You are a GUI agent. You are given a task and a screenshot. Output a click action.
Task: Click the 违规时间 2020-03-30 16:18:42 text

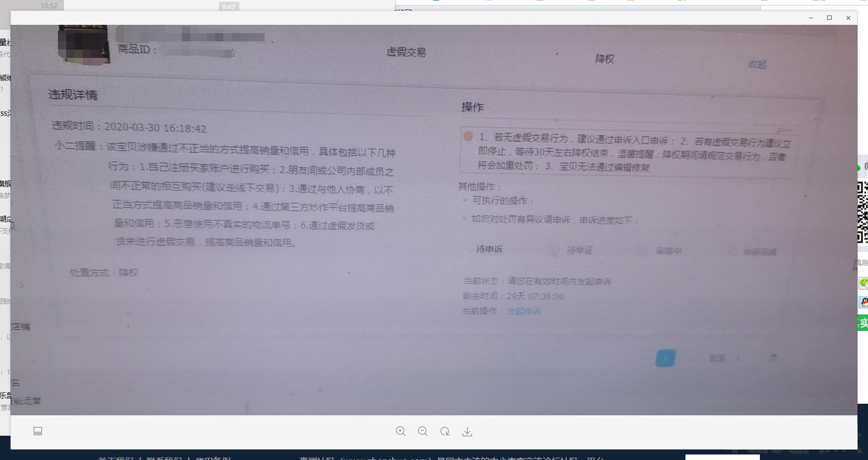[x=129, y=127]
